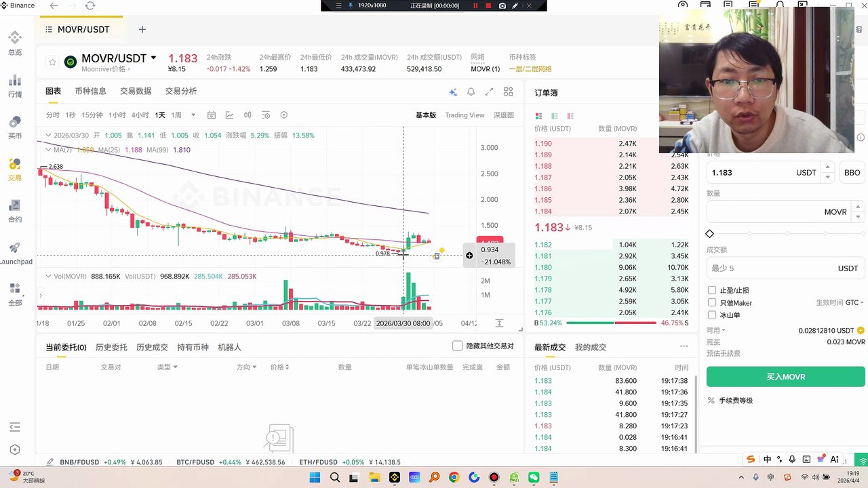The height and width of the screenshot is (488, 868).
Task: Enable the 只做Maker checkbox
Action: coord(712,302)
